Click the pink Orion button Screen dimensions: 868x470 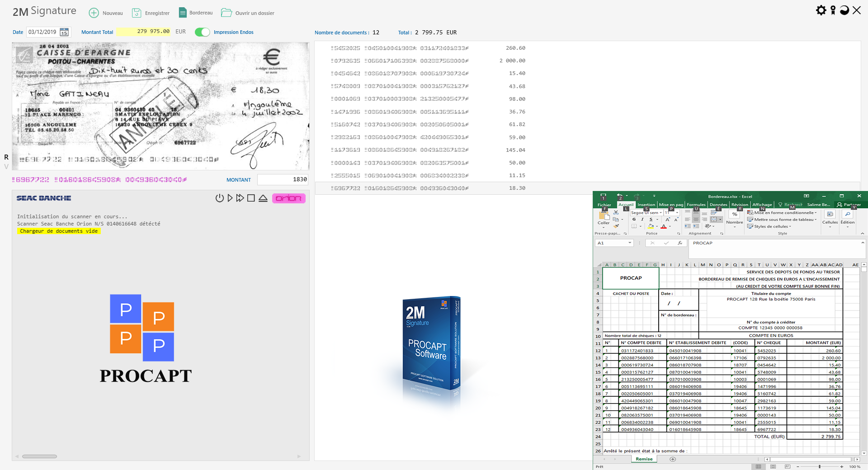(x=288, y=198)
